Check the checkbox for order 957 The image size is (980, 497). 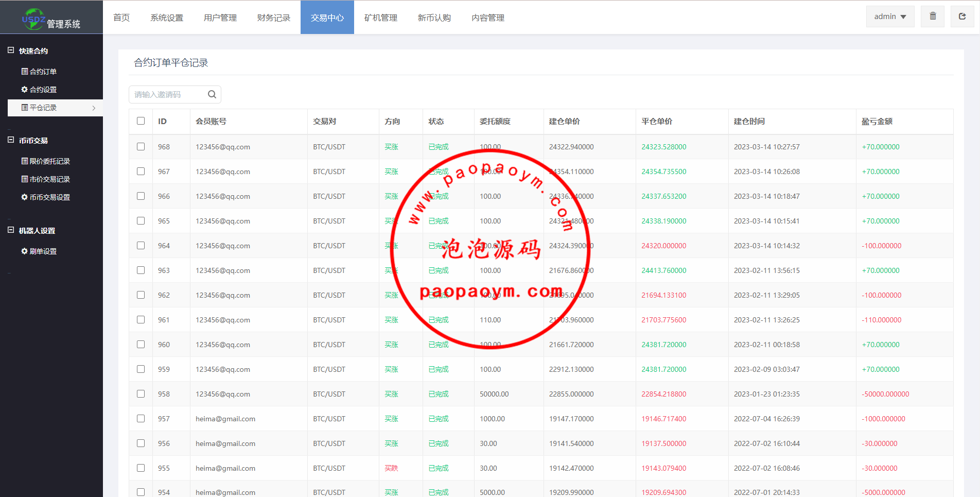tap(141, 419)
